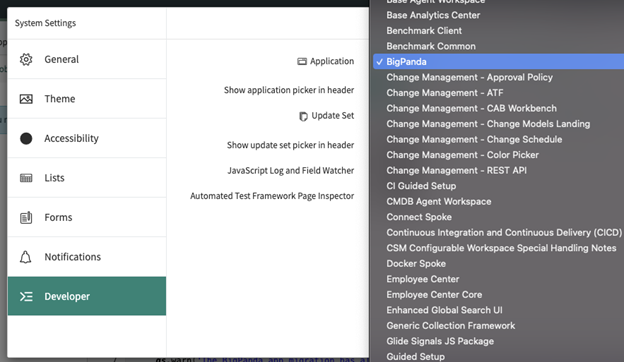Click the General gear icon
624x362 pixels.
pyautogui.click(x=26, y=59)
